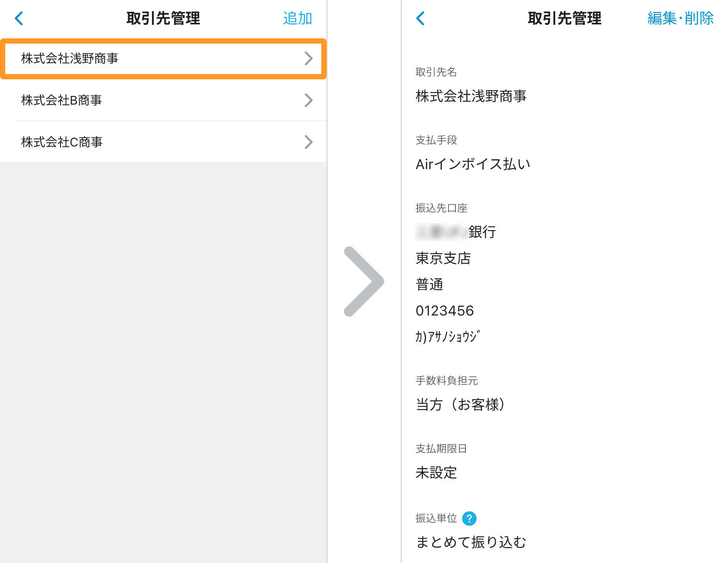Tap 編集･削除 in the detail screen

click(x=681, y=18)
